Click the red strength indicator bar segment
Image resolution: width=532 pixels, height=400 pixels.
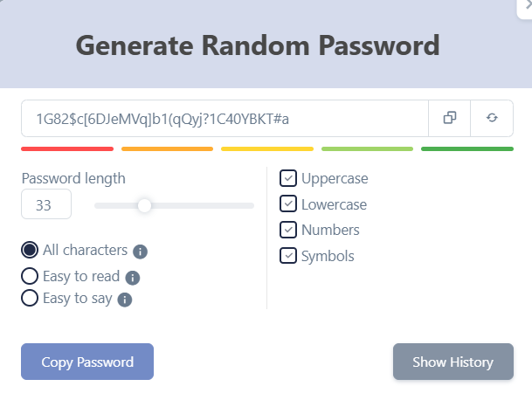(x=68, y=149)
